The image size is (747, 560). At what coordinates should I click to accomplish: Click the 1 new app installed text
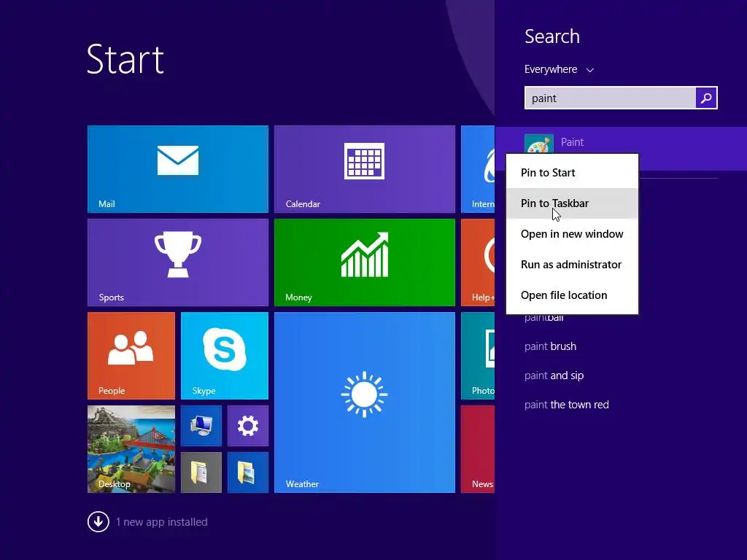click(161, 522)
